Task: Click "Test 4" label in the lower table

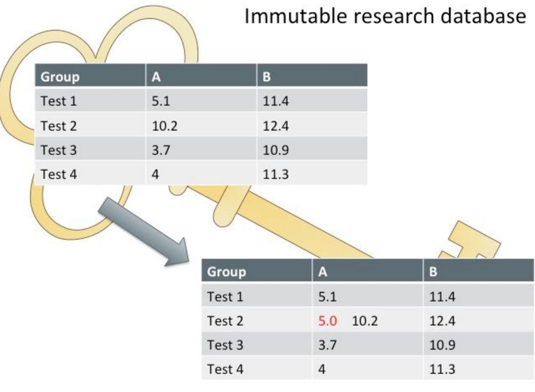Action: click(225, 369)
